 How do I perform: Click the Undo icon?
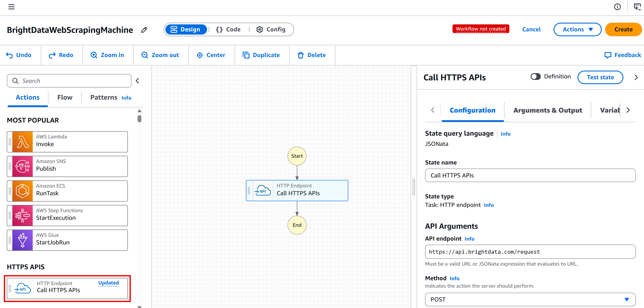(9, 55)
